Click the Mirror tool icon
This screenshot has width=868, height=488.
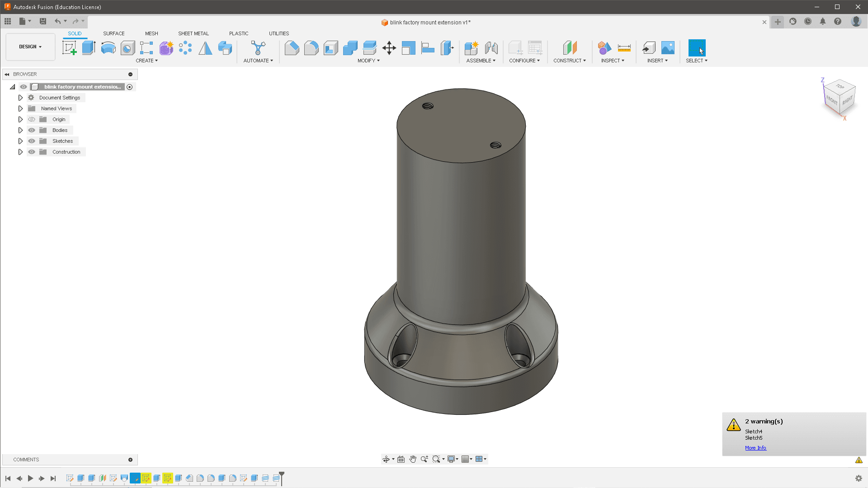(205, 47)
